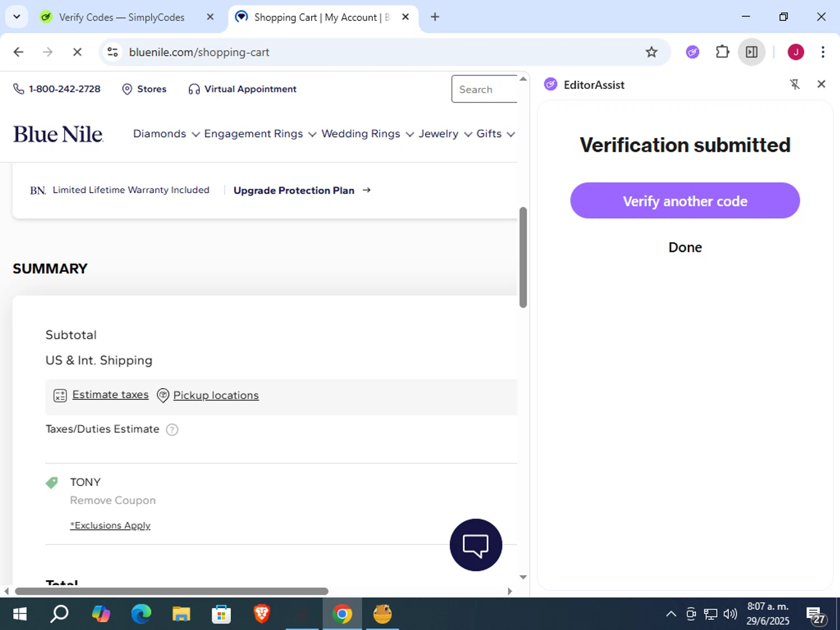Click the Chrome taskbar icon

342,614
